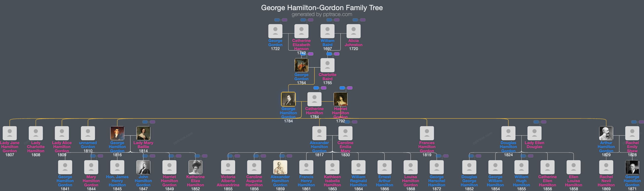
Task: Click Ernest Arthur Hamilton's avatar icon
Action: coord(384,167)
